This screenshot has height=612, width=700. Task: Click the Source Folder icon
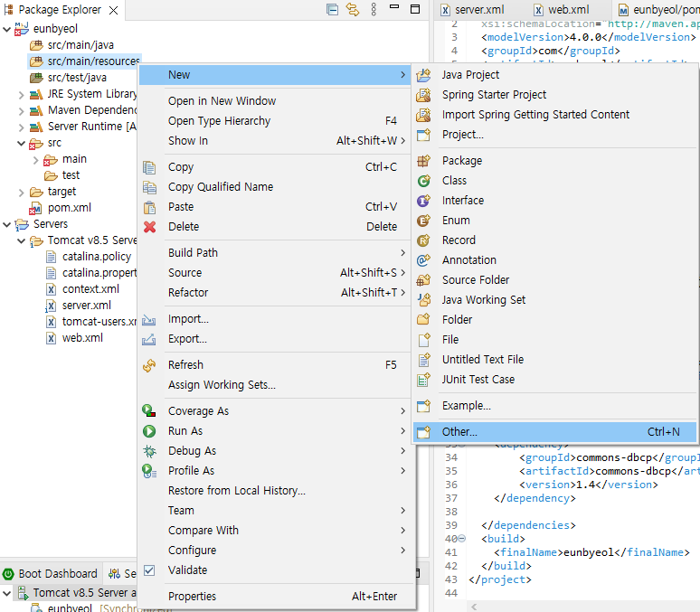pos(423,280)
